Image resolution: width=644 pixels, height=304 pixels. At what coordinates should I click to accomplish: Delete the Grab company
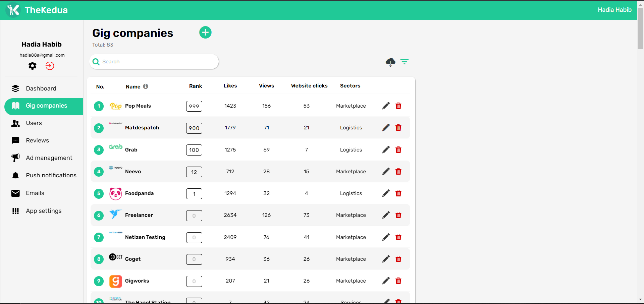click(398, 149)
